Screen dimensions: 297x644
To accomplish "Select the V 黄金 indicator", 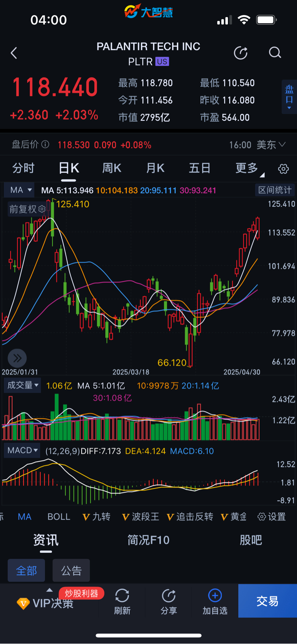I will (x=234, y=517).
